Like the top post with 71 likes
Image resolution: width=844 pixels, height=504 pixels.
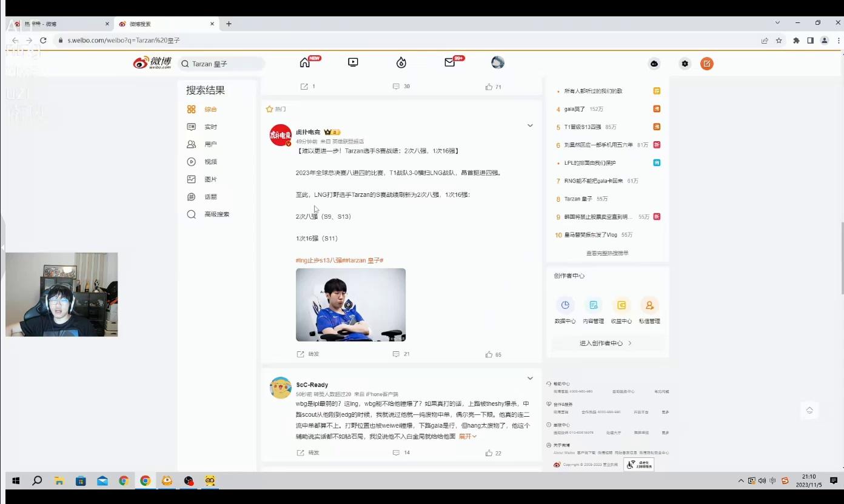(493, 87)
